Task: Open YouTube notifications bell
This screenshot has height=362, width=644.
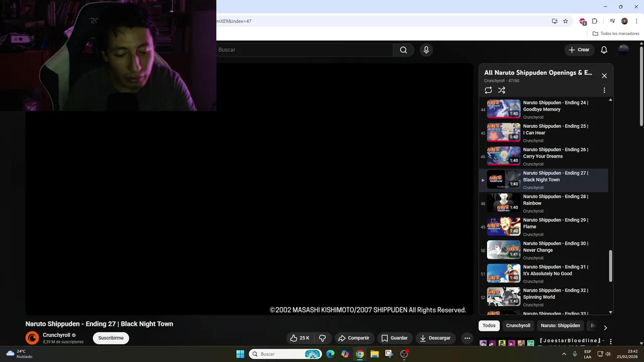Action: (x=604, y=50)
